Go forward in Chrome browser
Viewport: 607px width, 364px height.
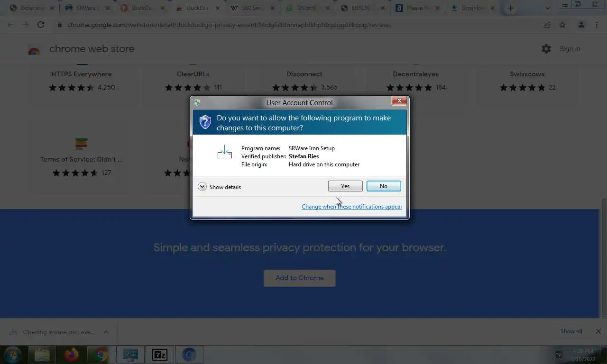(26, 25)
